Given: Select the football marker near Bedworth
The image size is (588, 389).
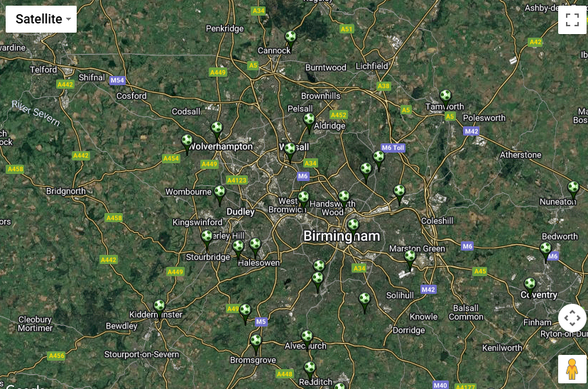Looking at the screenshot, I should 545,251.
